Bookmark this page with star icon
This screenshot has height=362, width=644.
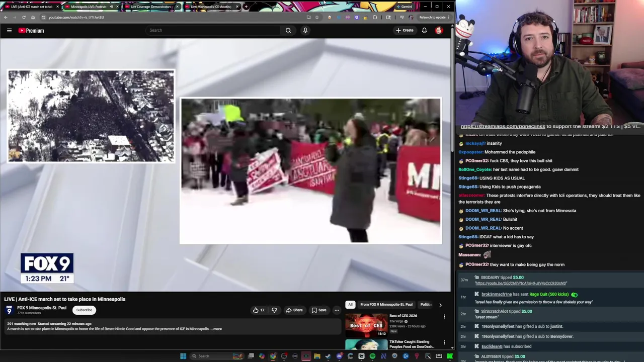316,17
